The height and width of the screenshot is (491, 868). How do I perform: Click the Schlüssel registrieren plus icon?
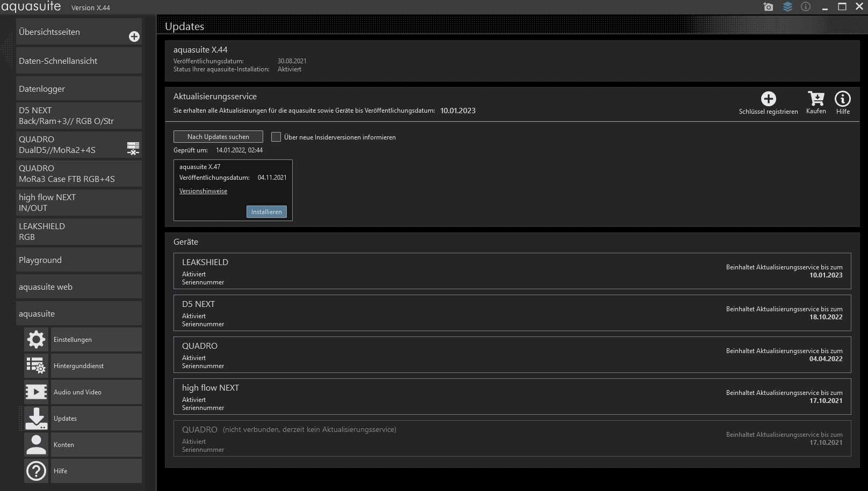point(769,99)
